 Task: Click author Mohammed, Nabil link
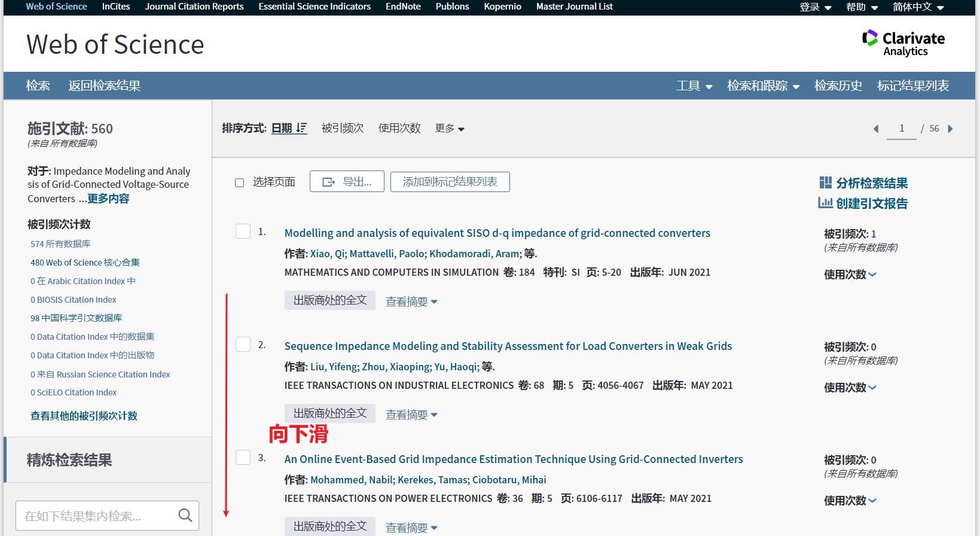point(352,480)
